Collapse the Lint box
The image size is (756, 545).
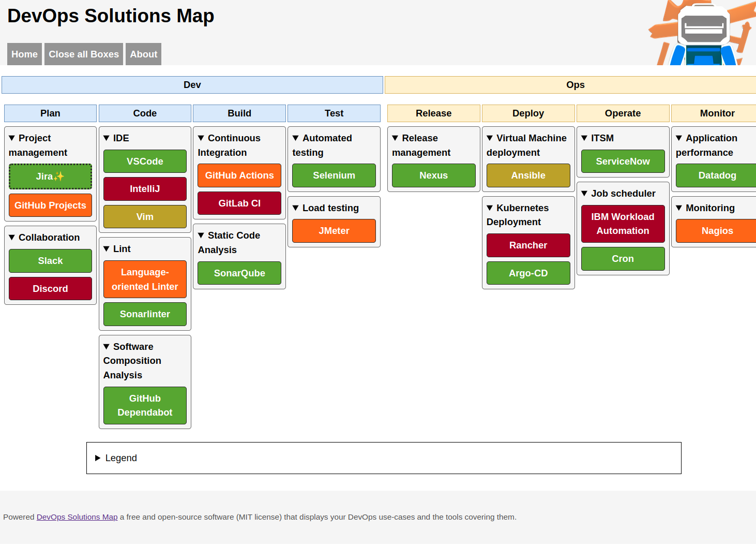(x=145, y=249)
